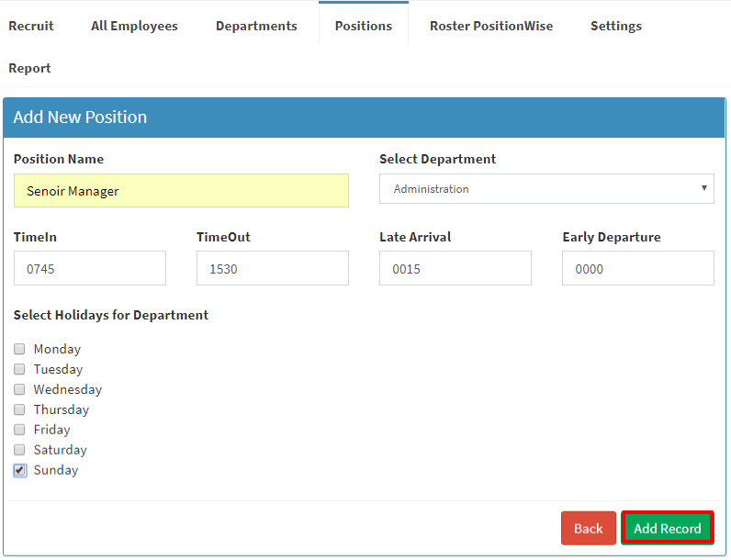Click the red Back button
Screen dimensions: 731x560
click(589, 528)
